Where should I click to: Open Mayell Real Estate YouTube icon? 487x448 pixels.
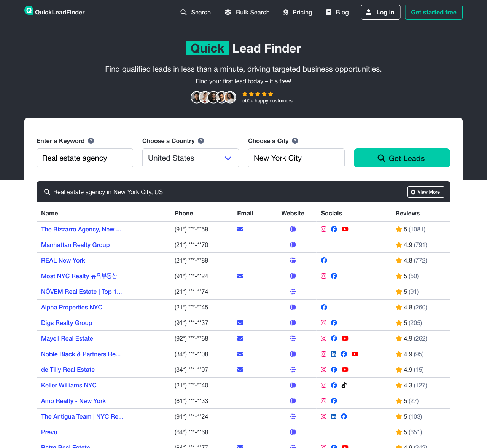[x=345, y=338]
